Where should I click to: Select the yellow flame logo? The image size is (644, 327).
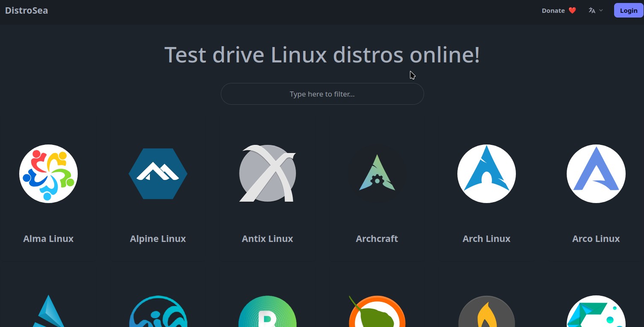[x=486, y=311]
